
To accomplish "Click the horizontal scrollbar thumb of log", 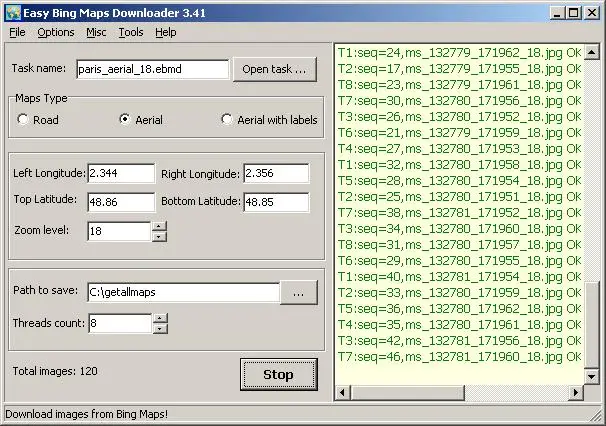I will [x=407, y=393].
